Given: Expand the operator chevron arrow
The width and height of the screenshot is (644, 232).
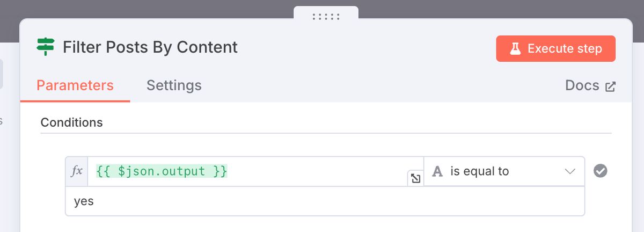Looking at the screenshot, I should 570,171.
